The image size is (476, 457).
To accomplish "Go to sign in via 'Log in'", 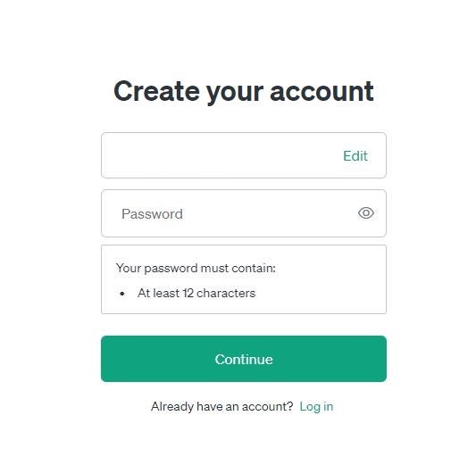I will point(316,407).
